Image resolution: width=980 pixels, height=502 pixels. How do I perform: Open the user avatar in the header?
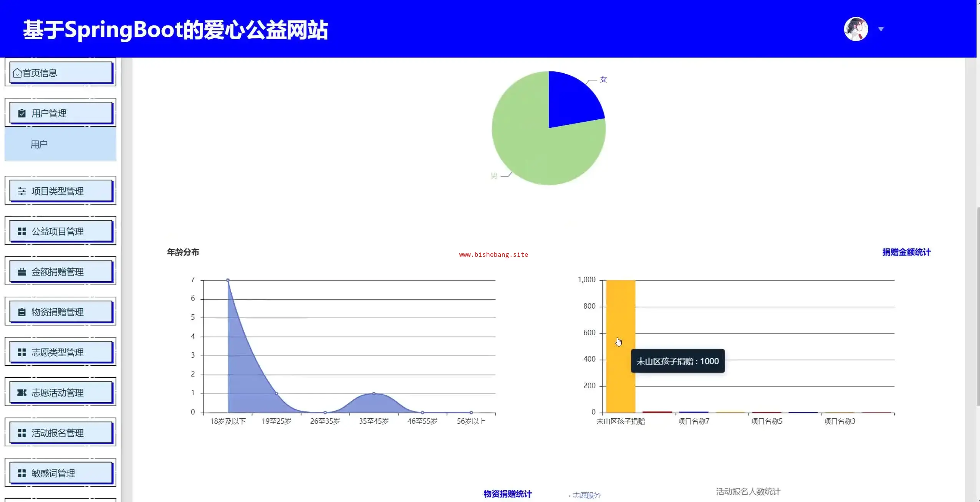coord(856,29)
